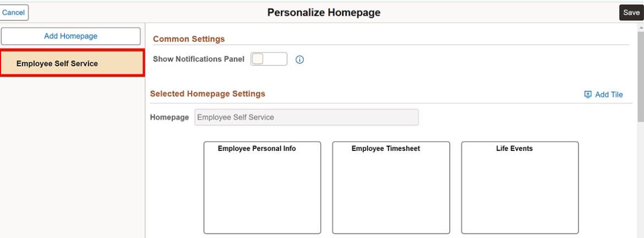This screenshot has height=238, width=644.
Task: Click the Add Tile icon
Action: pyautogui.click(x=588, y=94)
